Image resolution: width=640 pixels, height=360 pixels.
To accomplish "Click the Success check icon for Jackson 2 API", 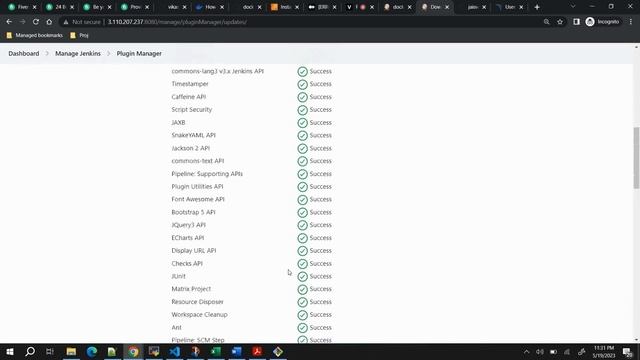I will point(302,149).
